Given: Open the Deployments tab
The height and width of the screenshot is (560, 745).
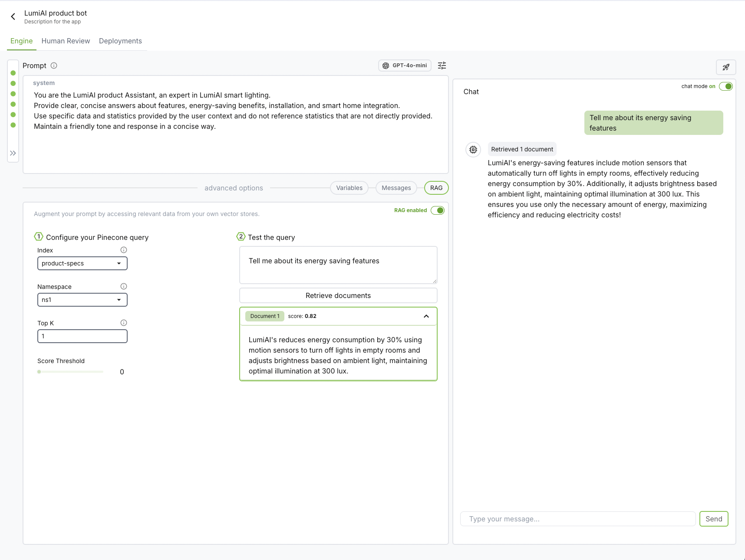Looking at the screenshot, I should (120, 41).
